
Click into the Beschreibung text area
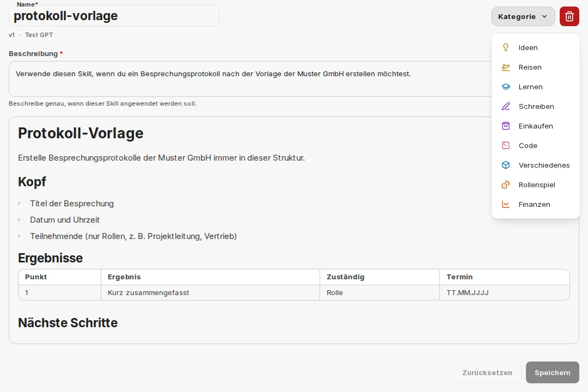pyautogui.click(x=250, y=79)
